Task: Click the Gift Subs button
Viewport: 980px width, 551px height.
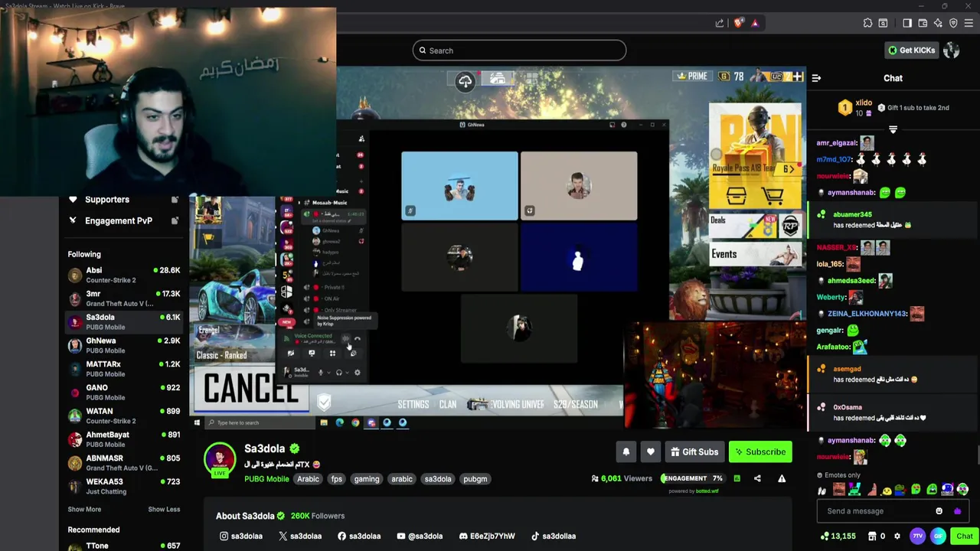Action: coord(694,452)
